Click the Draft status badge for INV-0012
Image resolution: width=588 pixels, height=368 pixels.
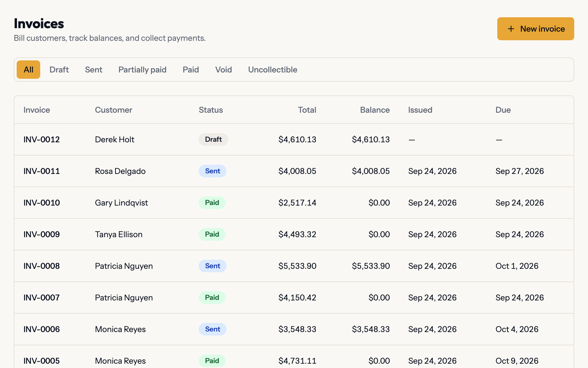213,139
